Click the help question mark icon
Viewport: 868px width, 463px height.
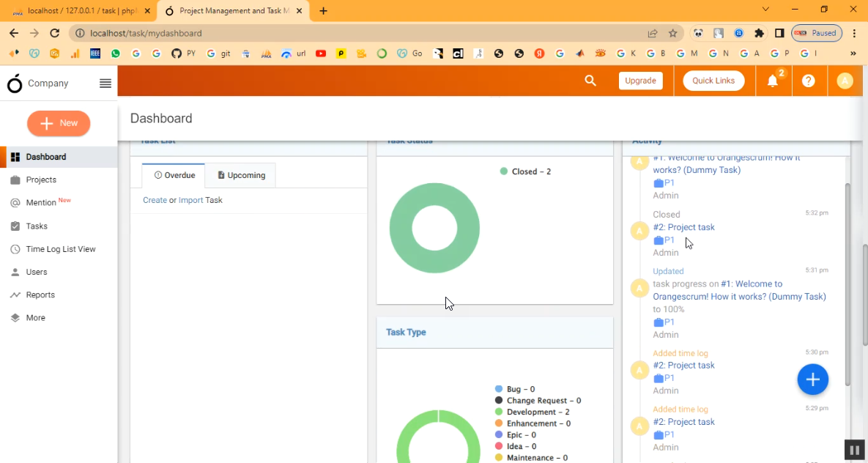pos(809,81)
